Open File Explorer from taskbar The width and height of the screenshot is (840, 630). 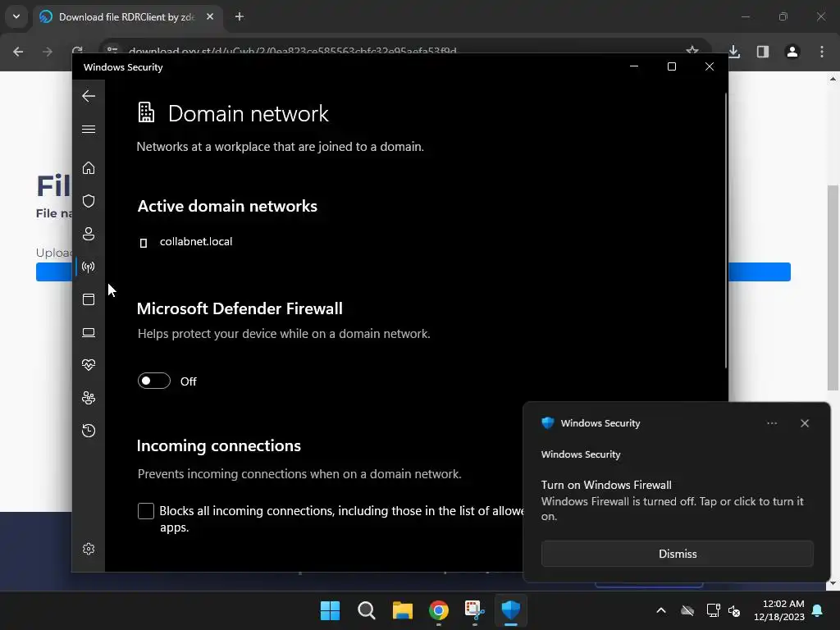(402, 610)
